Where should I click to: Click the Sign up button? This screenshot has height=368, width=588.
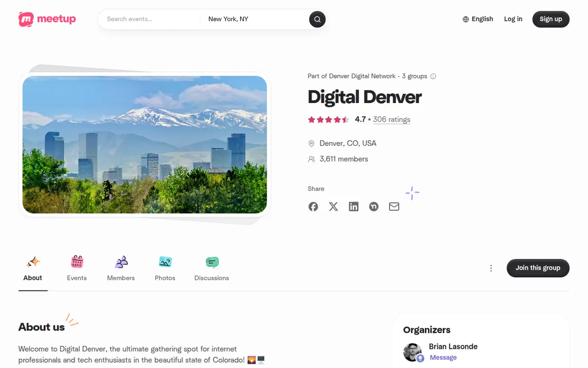pos(551,19)
